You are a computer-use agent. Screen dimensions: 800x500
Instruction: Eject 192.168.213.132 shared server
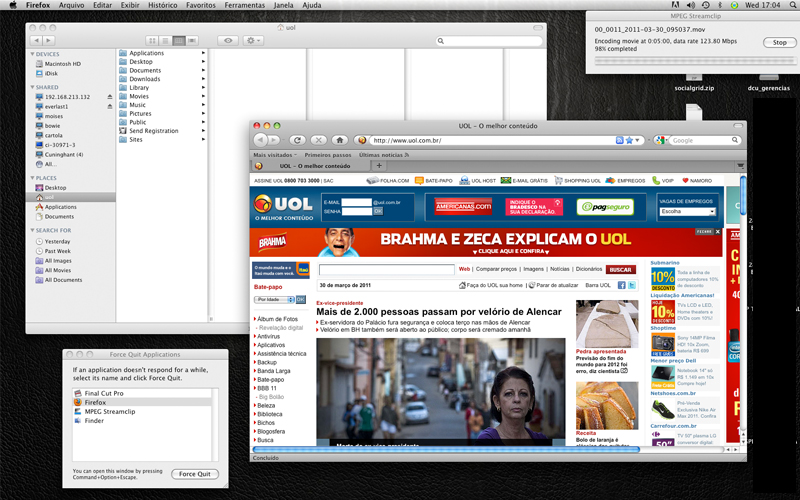pyautogui.click(x=110, y=96)
